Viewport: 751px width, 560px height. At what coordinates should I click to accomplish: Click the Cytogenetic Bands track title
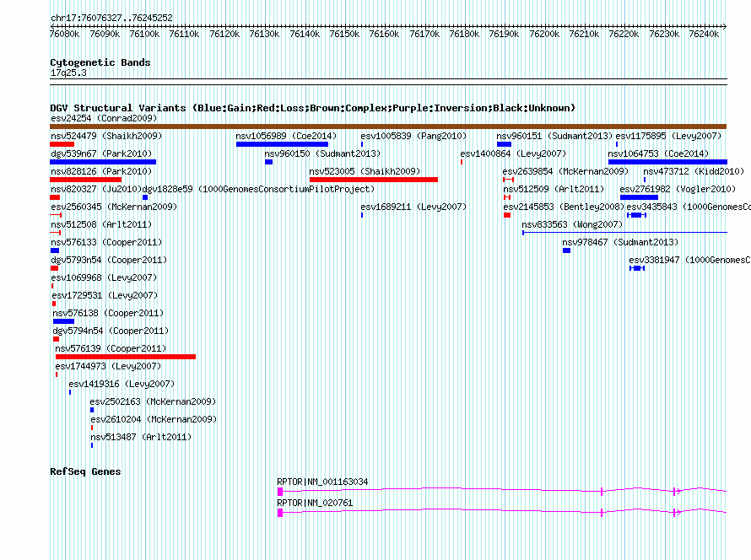pos(100,62)
